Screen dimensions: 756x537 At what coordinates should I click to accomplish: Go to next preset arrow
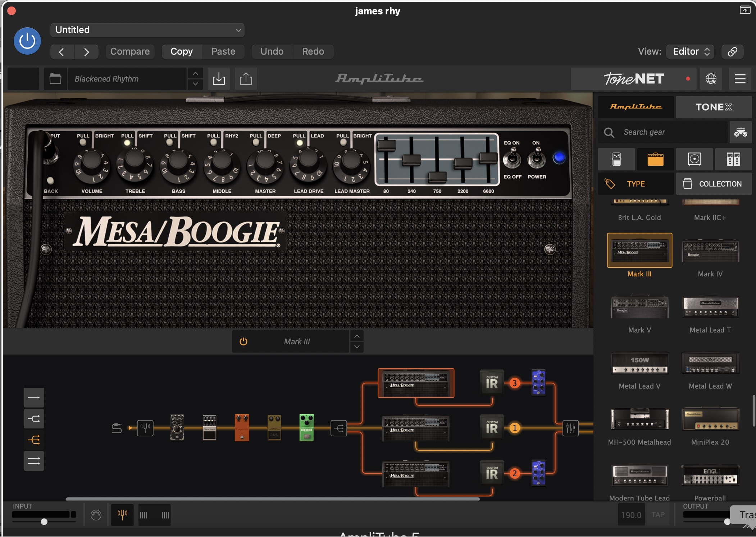click(86, 52)
